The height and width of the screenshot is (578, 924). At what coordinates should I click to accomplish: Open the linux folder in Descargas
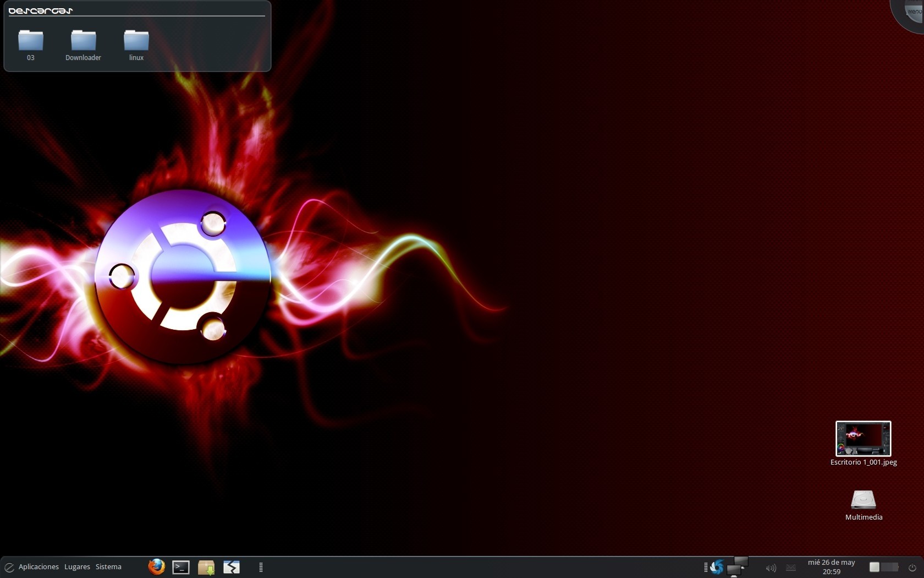coord(136,44)
